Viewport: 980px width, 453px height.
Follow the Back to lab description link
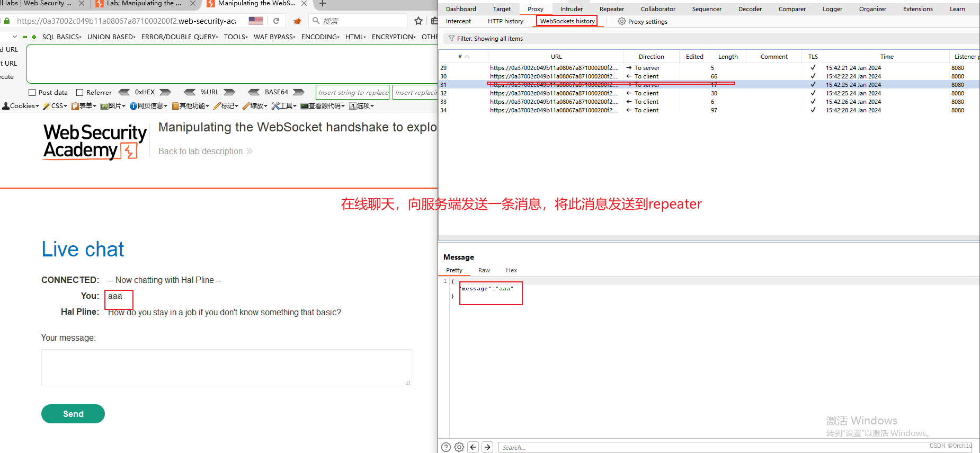coord(206,152)
